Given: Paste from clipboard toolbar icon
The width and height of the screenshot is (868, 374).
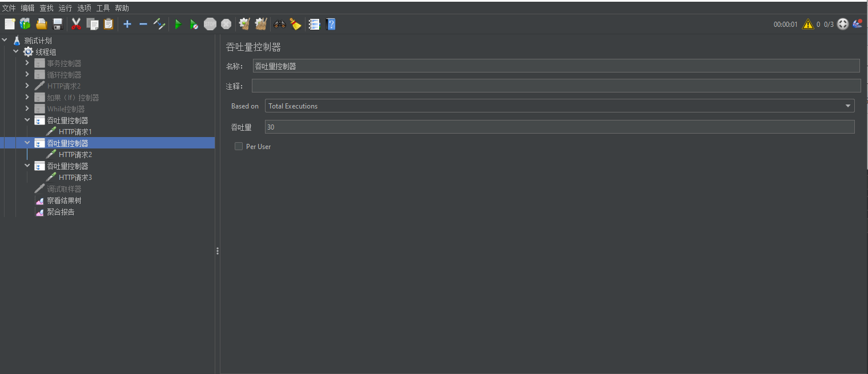Looking at the screenshot, I should point(108,24).
